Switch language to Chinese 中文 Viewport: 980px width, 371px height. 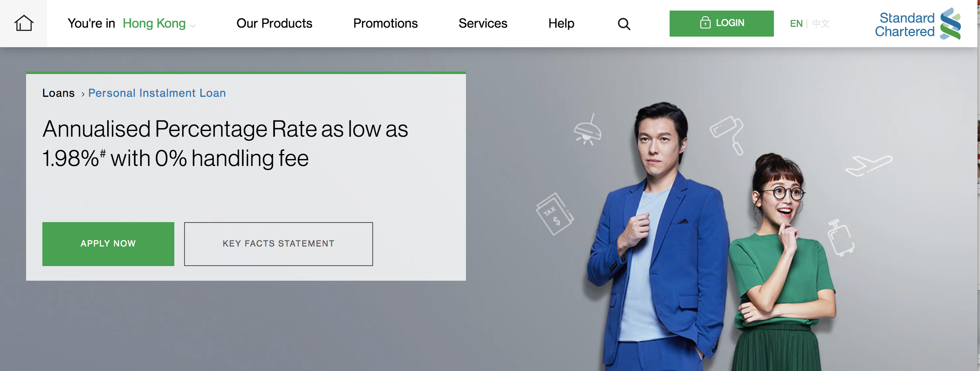(820, 24)
